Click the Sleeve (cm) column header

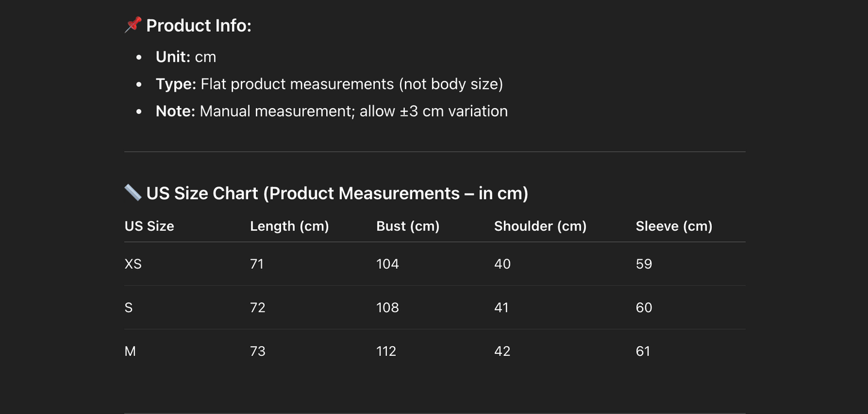tap(674, 226)
